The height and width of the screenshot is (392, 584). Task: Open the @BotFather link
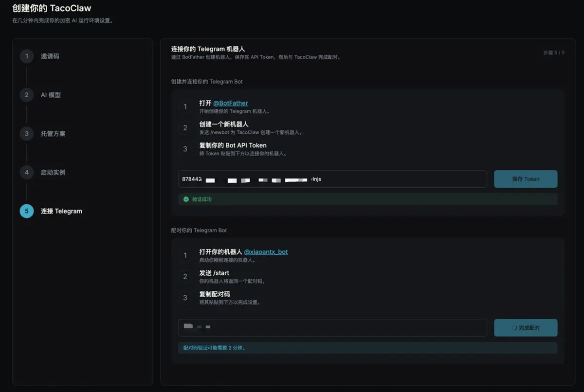pos(231,103)
